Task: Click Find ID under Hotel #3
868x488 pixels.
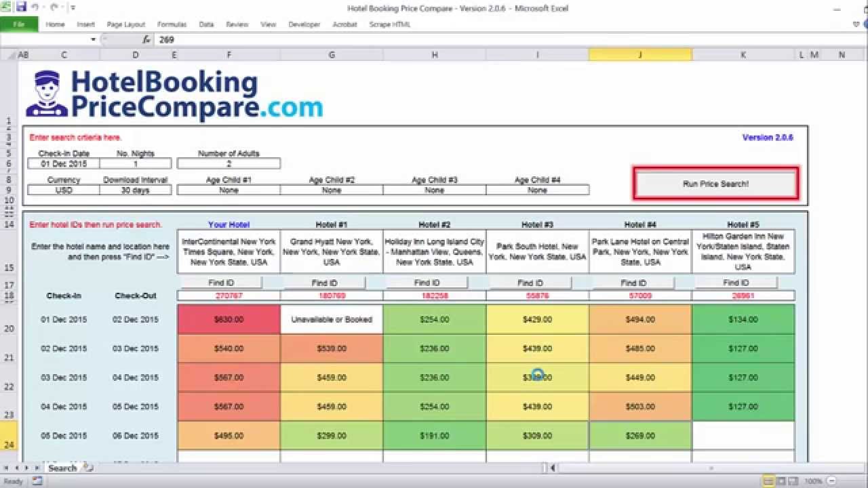Action: point(530,283)
